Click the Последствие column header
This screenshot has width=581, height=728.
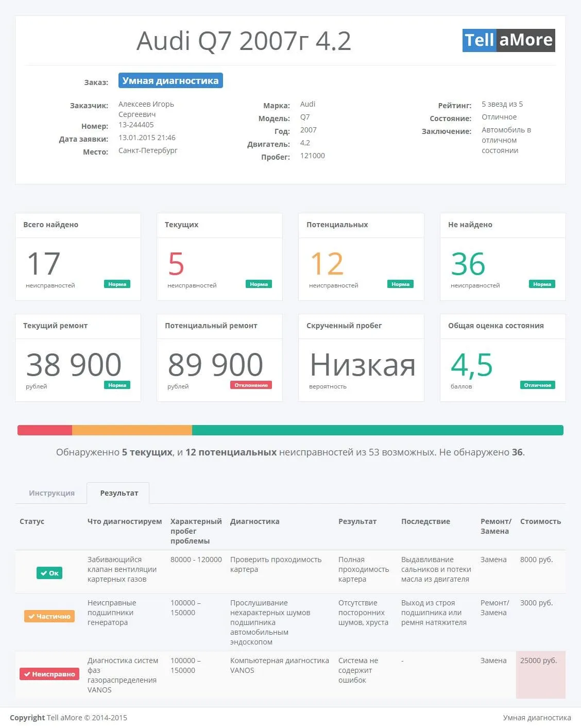click(x=425, y=521)
